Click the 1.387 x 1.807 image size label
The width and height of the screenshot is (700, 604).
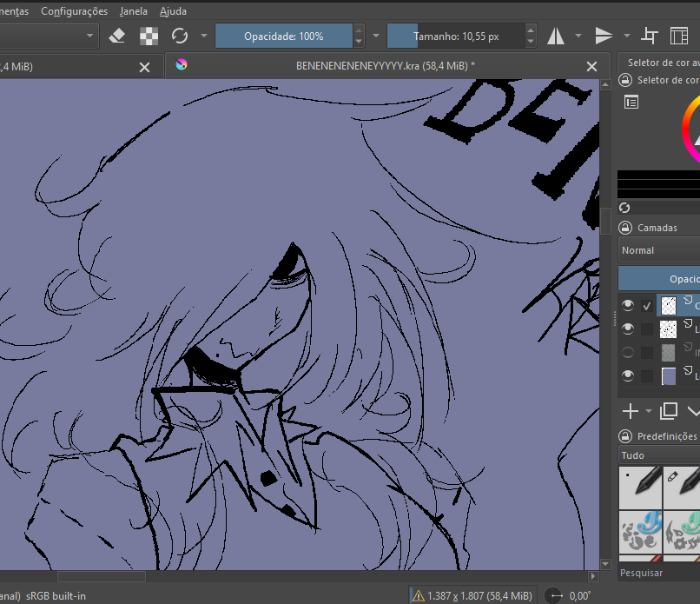[479, 596]
